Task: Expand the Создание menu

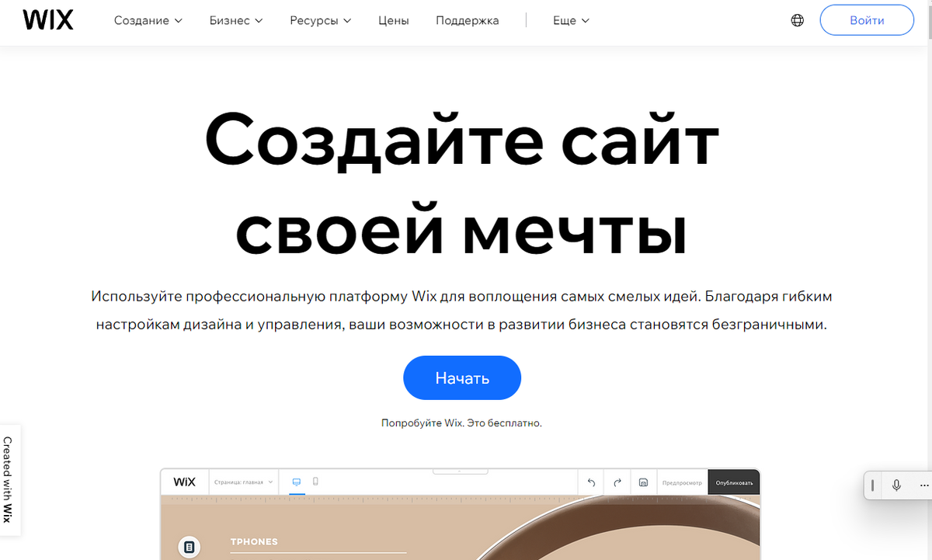Action: (x=148, y=21)
